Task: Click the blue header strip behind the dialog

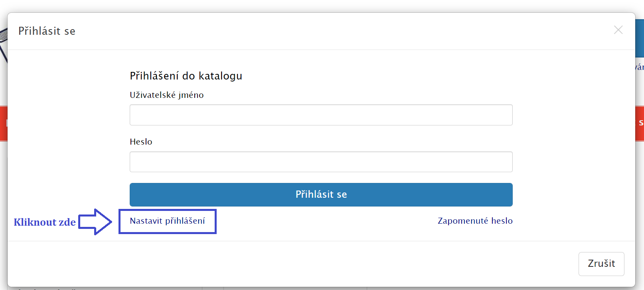Action: [x=640, y=38]
